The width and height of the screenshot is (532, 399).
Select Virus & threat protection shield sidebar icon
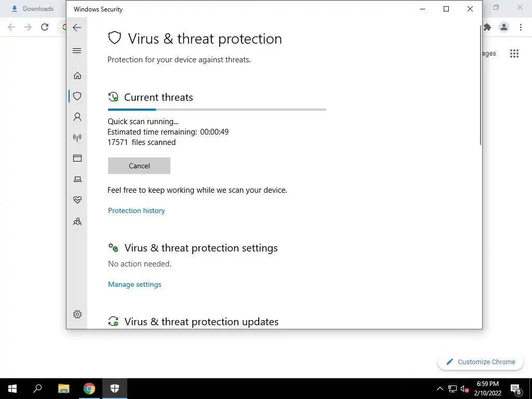coord(77,96)
